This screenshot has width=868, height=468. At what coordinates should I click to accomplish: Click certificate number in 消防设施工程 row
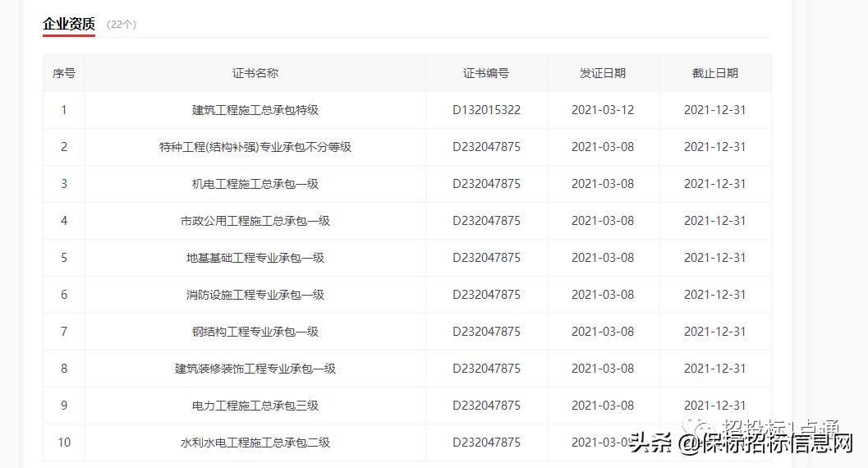click(x=487, y=295)
